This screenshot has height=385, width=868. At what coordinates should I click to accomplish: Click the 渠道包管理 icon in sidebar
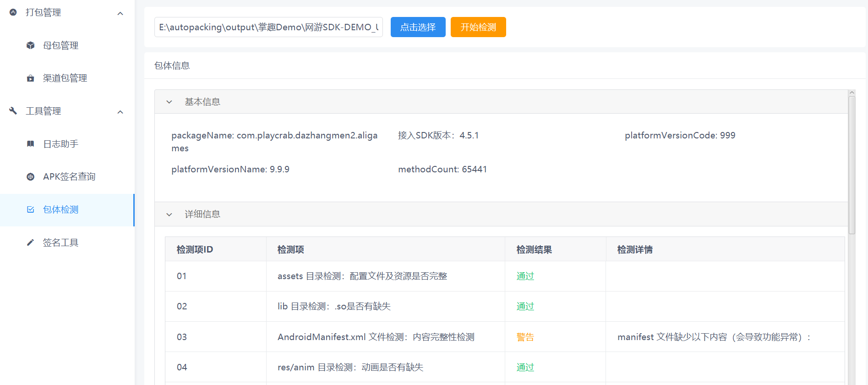[31, 78]
